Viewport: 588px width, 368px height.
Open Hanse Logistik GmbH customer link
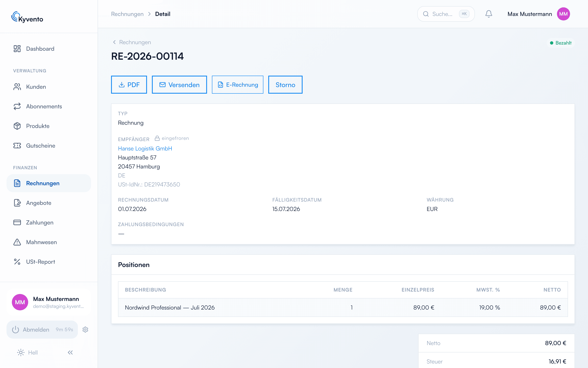pos(145,148)
